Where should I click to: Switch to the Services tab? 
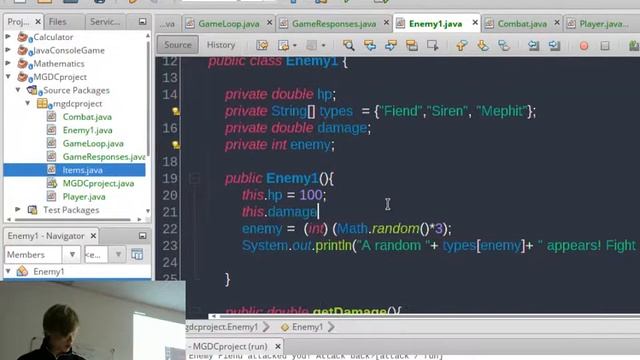tap(105, 21)
